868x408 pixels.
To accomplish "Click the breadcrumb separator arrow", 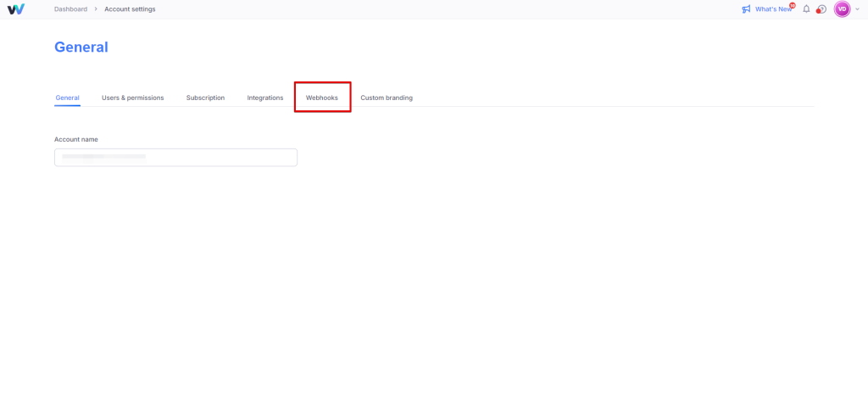I will (96, 9).
